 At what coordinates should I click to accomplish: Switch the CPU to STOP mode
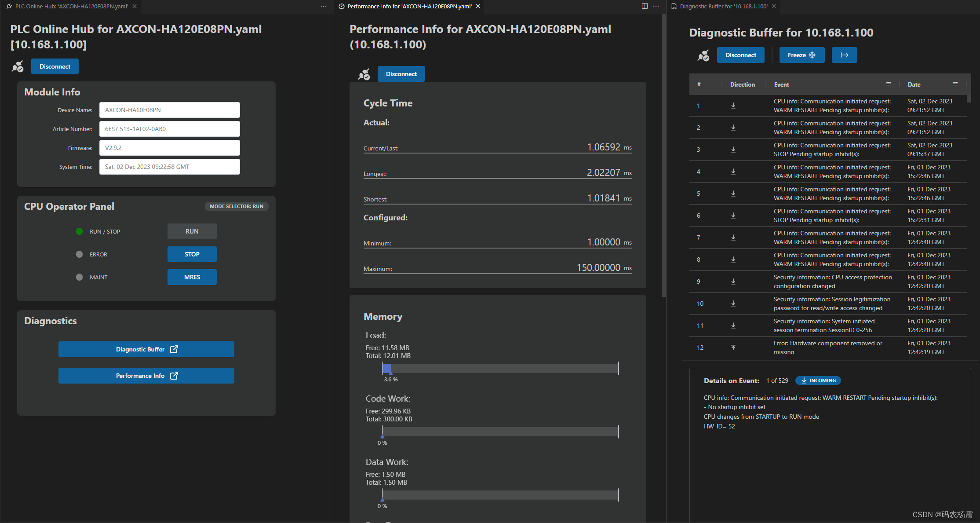point(192,254)
